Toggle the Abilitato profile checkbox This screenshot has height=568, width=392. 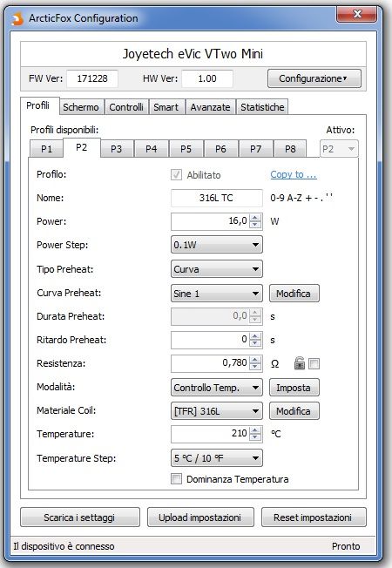tap(177, 175)
